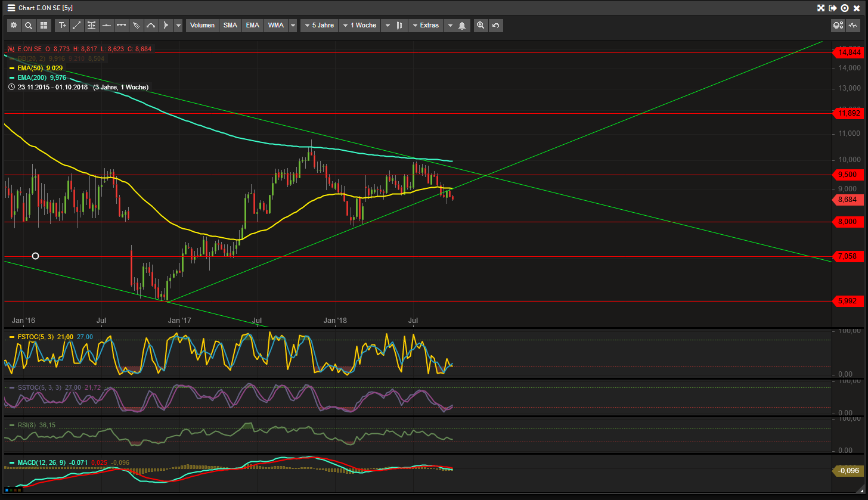Add an SMA indicator
The width and height of the screenshot is (868, 500).
click(230, 26)
